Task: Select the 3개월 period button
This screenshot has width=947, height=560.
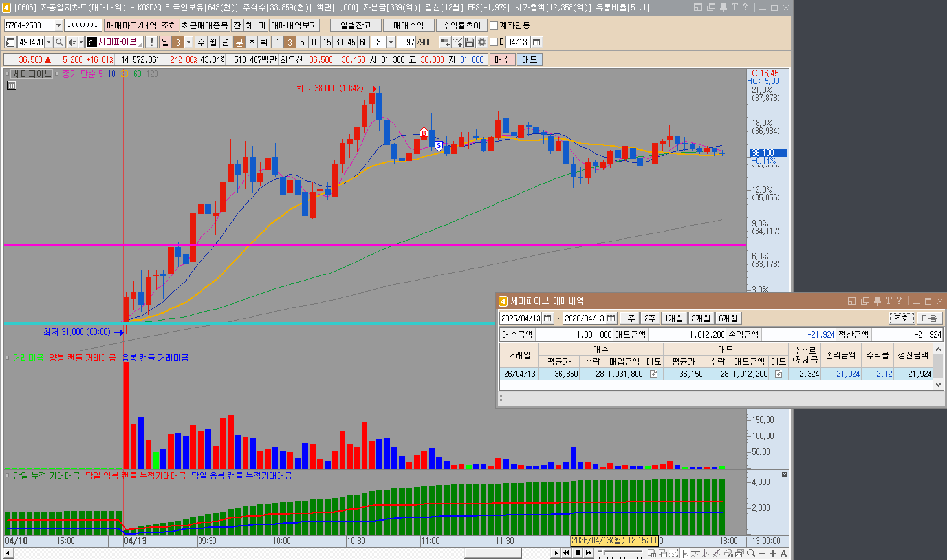Action: coord(701,318)
